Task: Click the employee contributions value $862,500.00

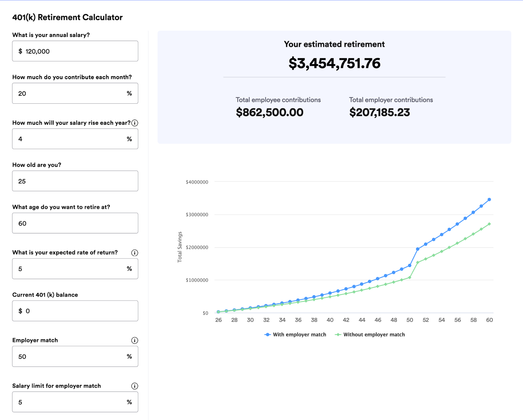Action: (x=270, y=112)
